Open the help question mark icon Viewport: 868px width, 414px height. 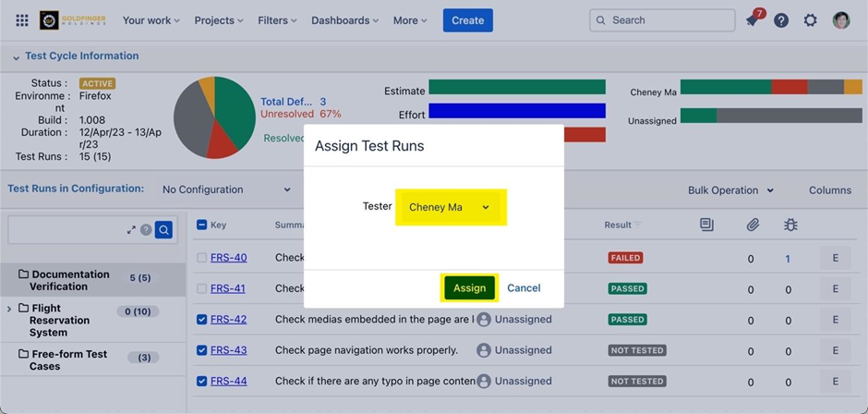781,20
